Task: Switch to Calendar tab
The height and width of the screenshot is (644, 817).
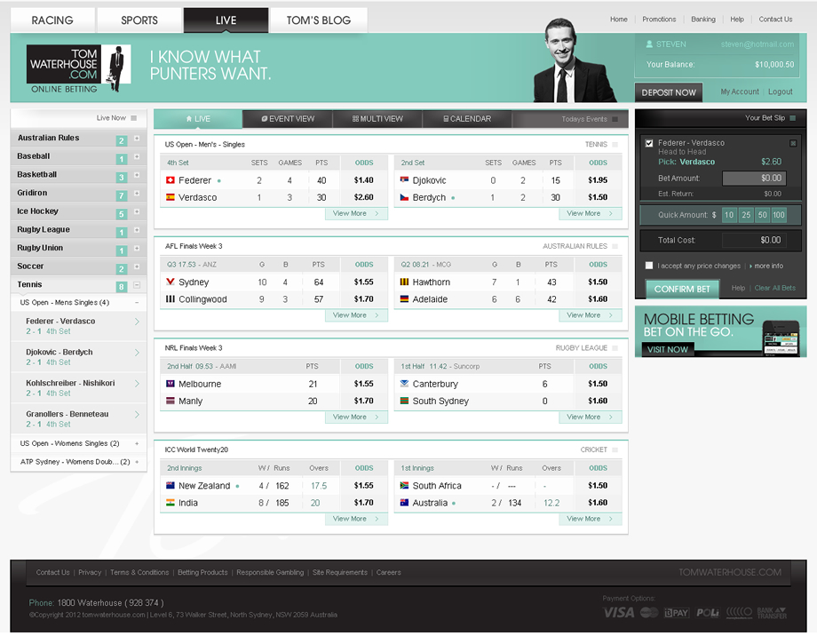Action: point(467,119)
